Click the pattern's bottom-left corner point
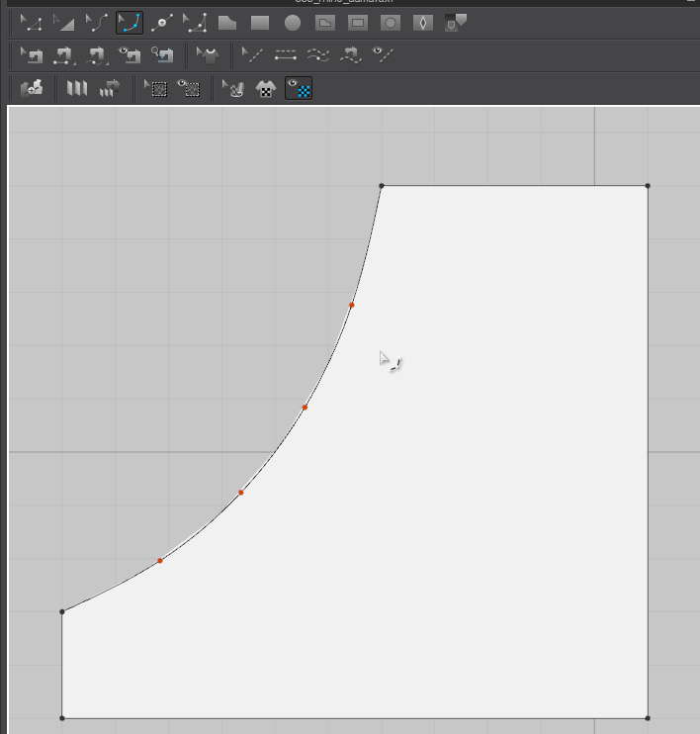 62,718
